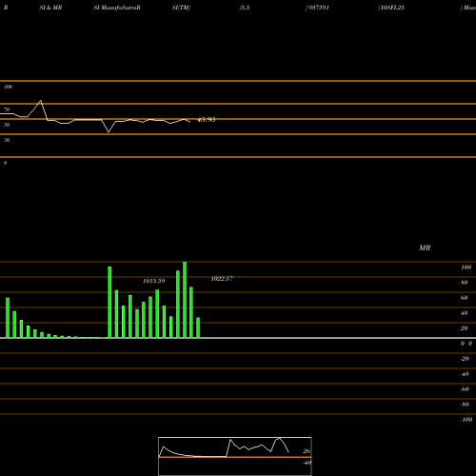Image resolution: width=476 pixels, height=476 pixels.
Task: Click the header text SI & MR
Action: click(50, 8)
